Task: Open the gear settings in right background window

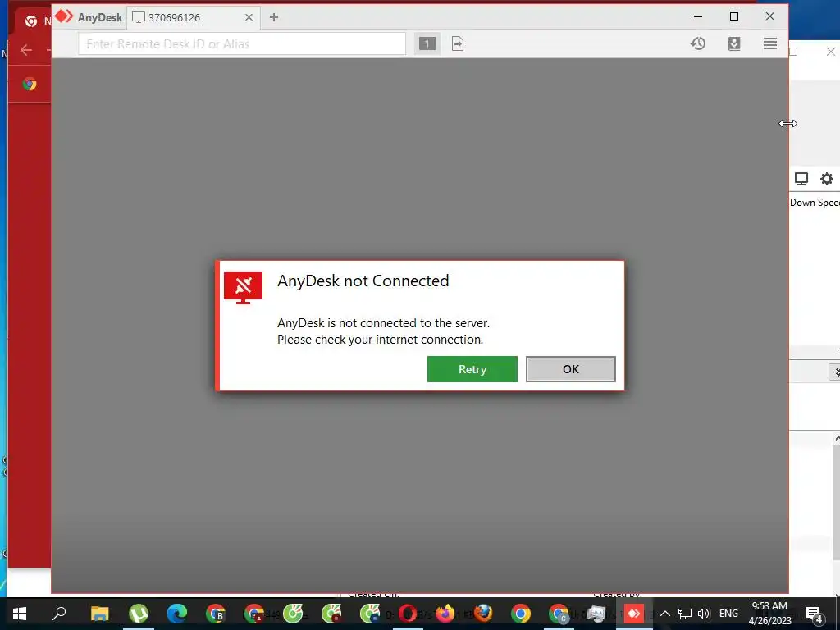Action: 827,179
